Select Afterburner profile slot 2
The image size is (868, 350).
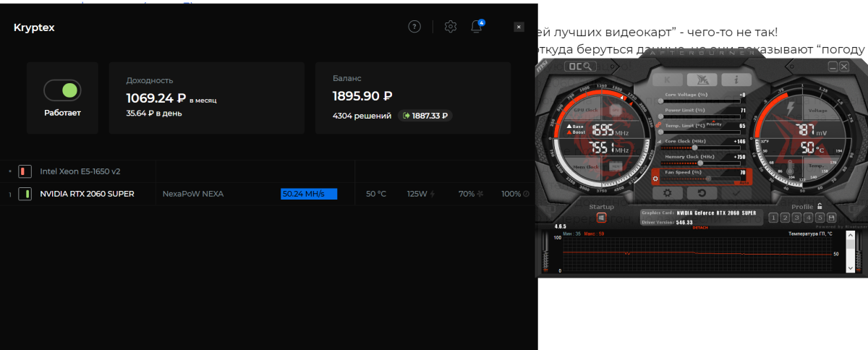coord(785,218)
